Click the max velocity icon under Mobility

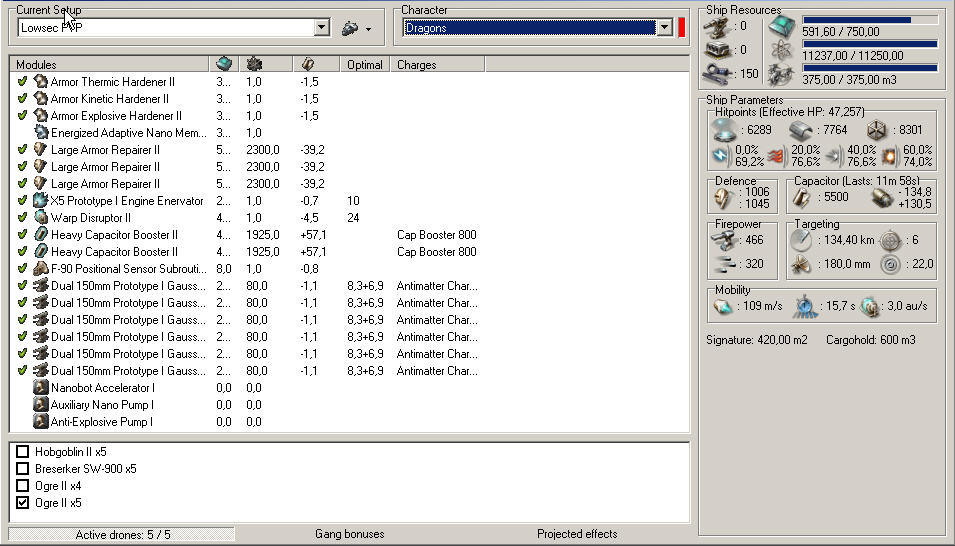click(x=723, y=305)
